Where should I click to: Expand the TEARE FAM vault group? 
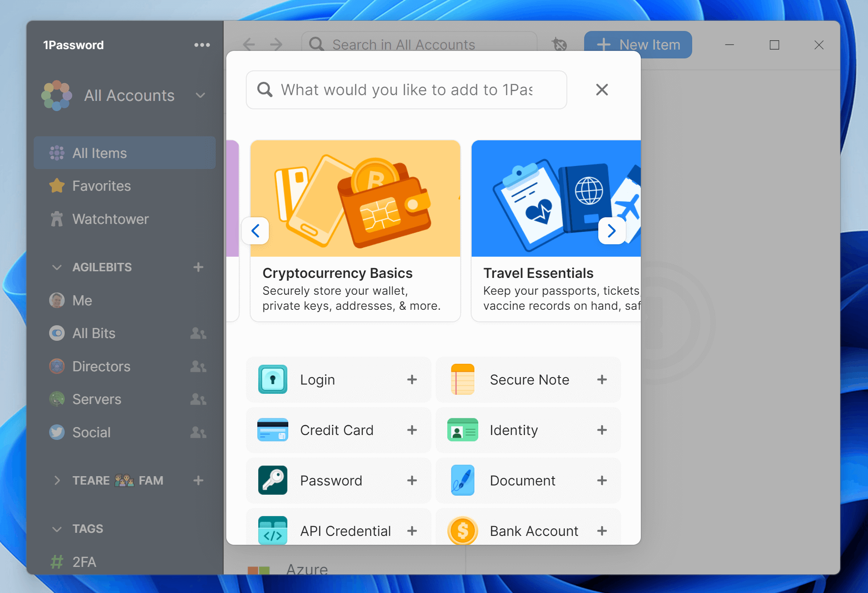coord(57,480)
